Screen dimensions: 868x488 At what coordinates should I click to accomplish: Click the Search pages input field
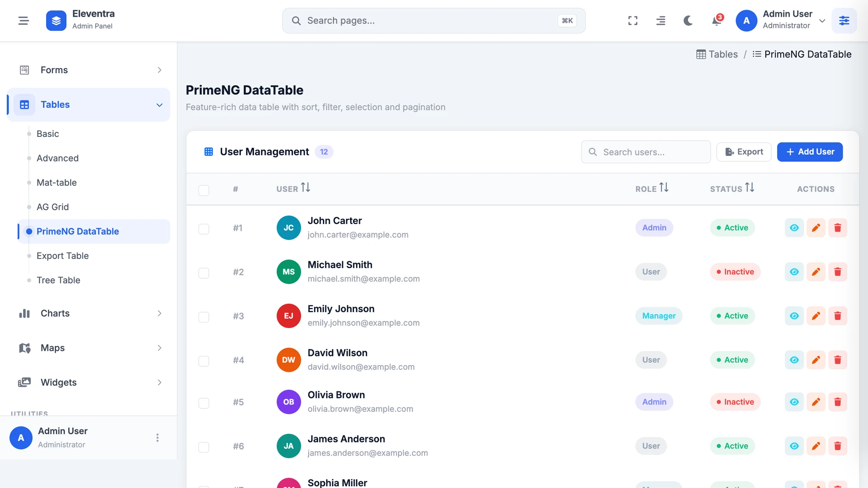(434, 21)
